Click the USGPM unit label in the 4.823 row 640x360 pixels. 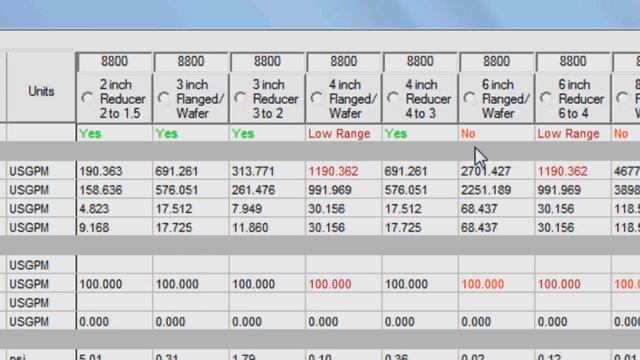29,209
